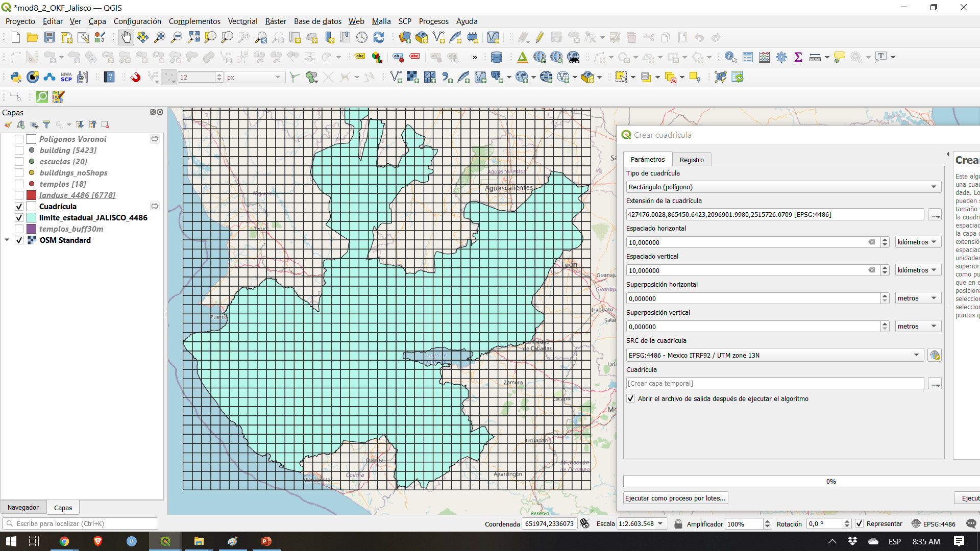Open horizontal spacing kilómetros unit dropdown
980x551 pixels.
(918, 242)
